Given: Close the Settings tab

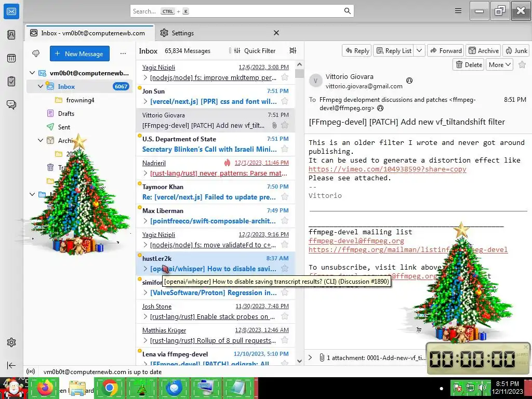Looking at the screenshot, I should pos(276,33).
